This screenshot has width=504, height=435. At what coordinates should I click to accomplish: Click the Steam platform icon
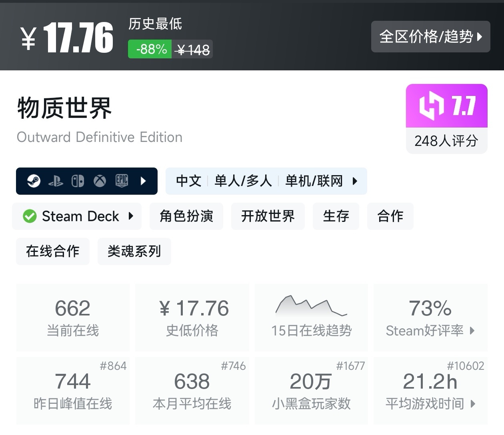tap(34, 181)
